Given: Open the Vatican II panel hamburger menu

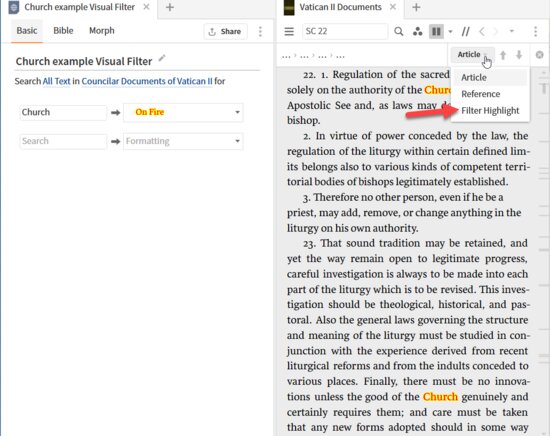Looking at the screenshot, I should (289, 32).
